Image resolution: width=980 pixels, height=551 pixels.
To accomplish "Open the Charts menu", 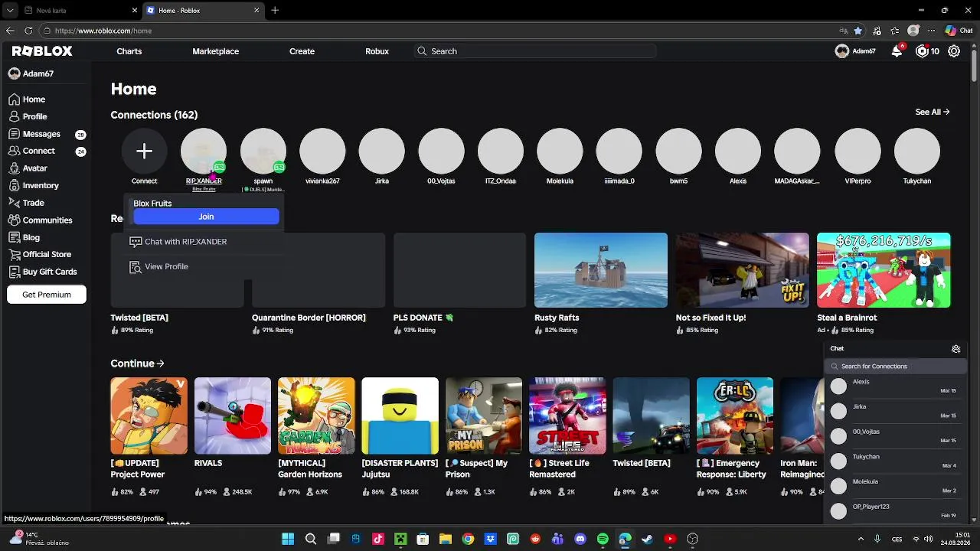I will click(129, 51).
